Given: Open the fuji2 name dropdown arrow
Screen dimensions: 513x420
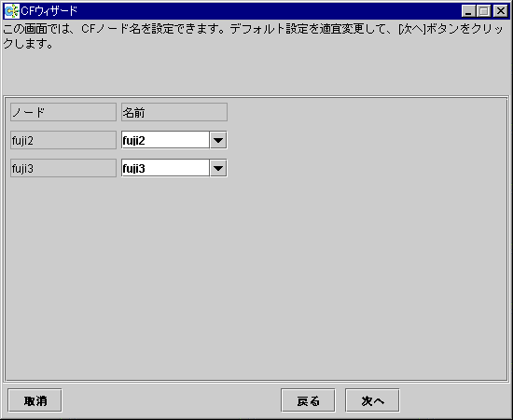Looking at the screenshot, I should coord(218,140).
